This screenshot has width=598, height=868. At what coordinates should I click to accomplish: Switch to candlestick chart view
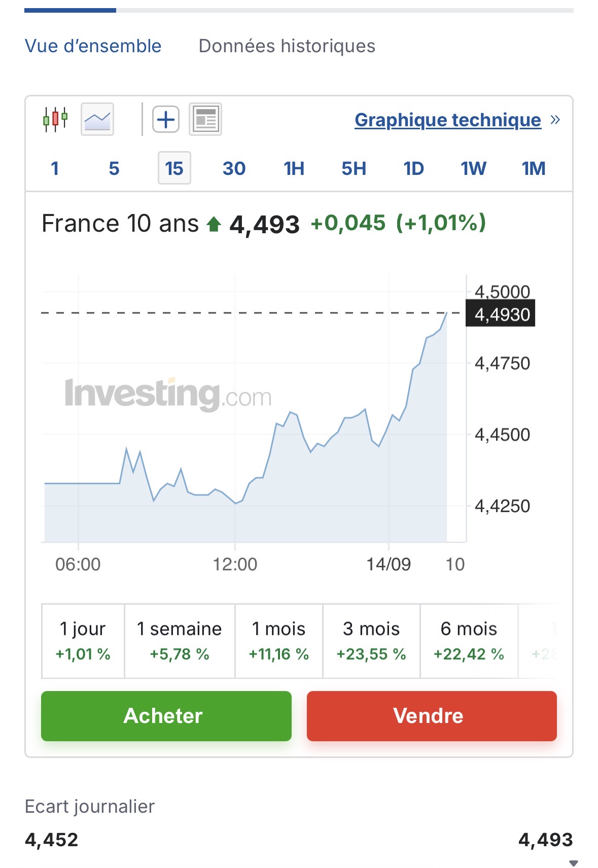click(x=55, y=120)
